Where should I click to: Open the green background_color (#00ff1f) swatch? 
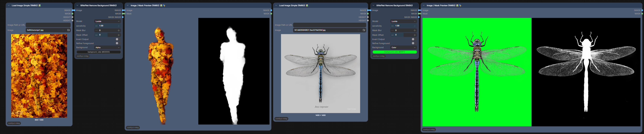click(394, 52)
